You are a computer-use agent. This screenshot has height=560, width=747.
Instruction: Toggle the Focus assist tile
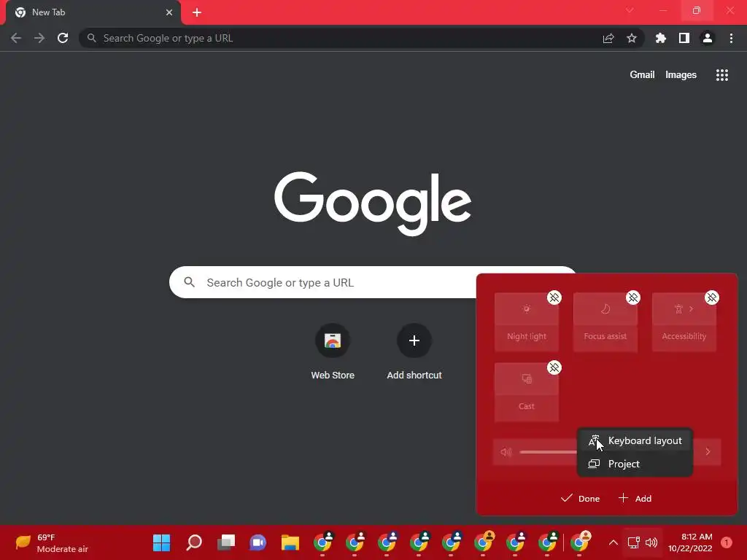click(x=605, y=322)
